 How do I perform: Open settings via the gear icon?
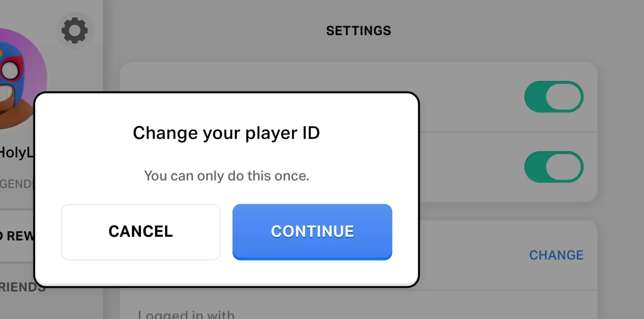(75, 31)
